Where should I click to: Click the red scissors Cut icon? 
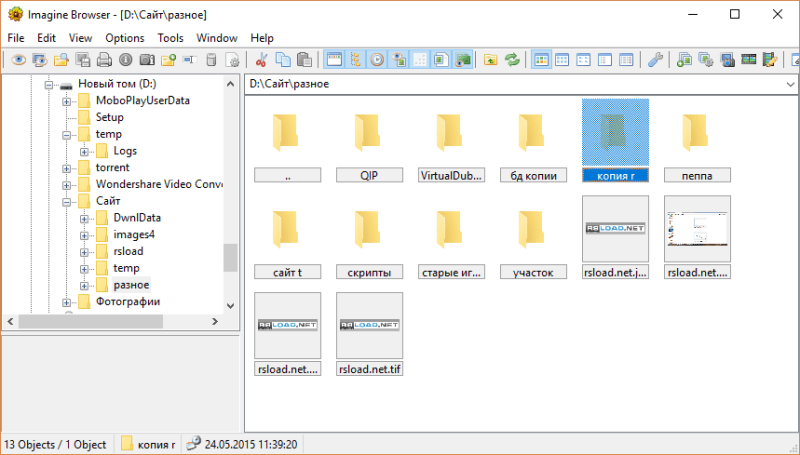(x=261, y=60)
